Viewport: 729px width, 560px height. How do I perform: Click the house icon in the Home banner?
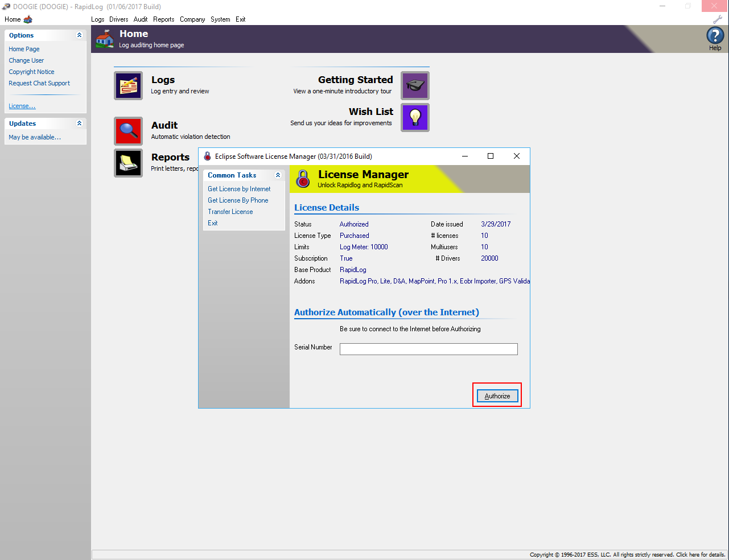[105, 38]
